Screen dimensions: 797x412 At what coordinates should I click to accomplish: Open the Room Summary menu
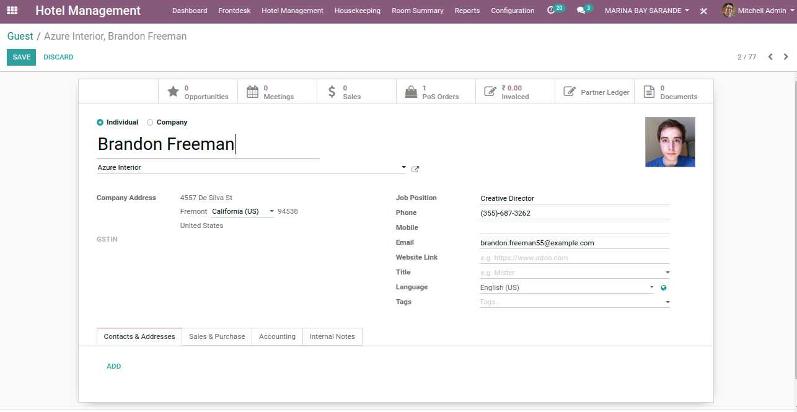[417, 11]
